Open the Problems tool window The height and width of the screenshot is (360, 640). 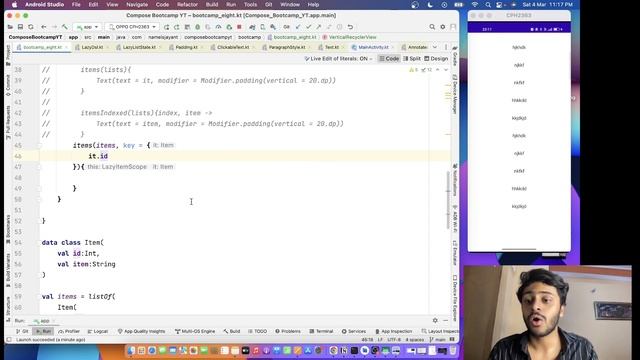click(288, 331)
